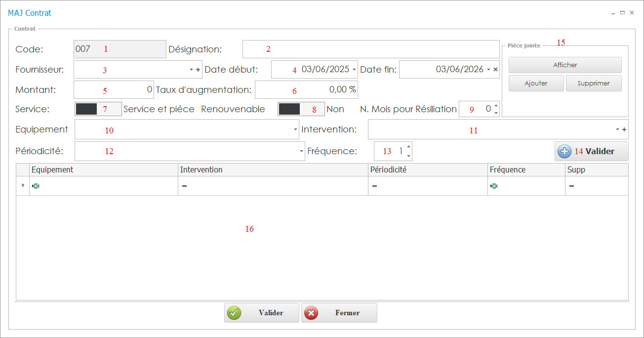Clear the Date fin with x icon
Image resolution: width=644 pixels, height=338 pixels.
[495, 70]
